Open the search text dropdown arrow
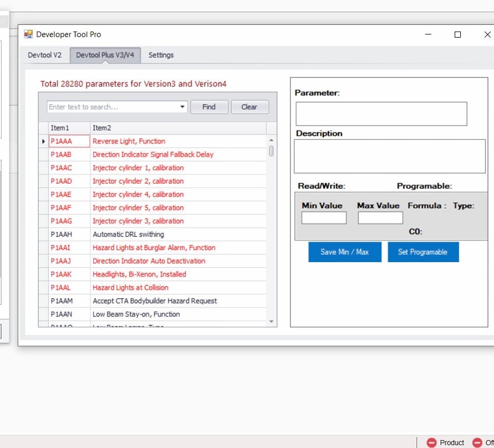Viewport: 494px width, 448px height. 182,107
